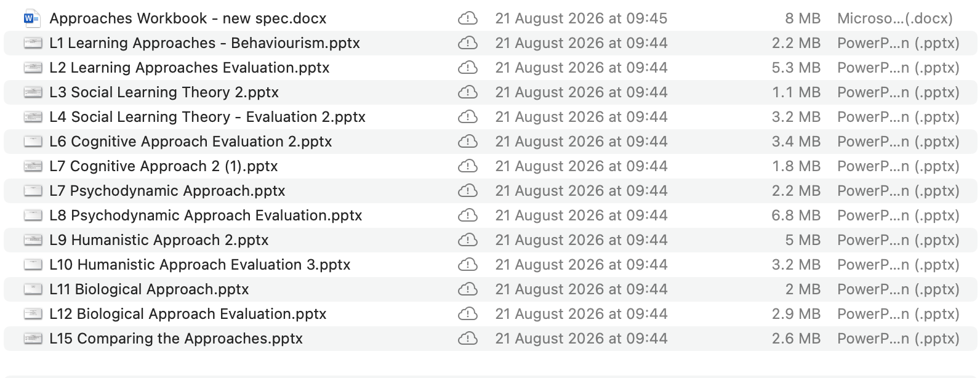
Task: Click cloud download icon for Approaches Workbook
Action: pyautogui.click(x=468, y=18)
